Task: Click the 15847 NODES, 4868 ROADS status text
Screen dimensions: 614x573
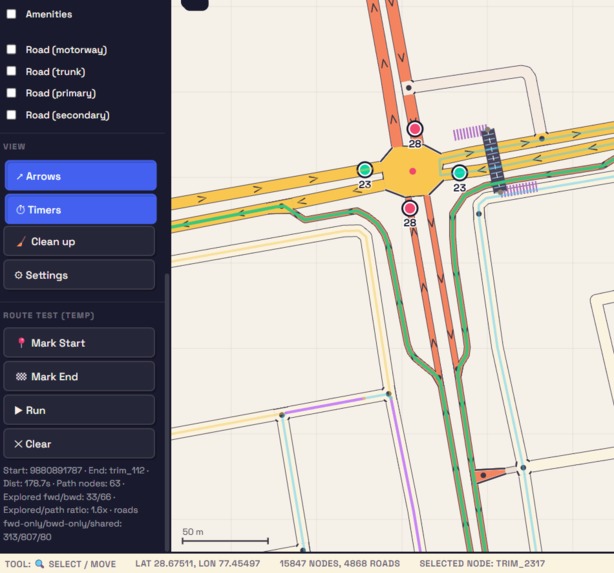Action: [340, 564]
